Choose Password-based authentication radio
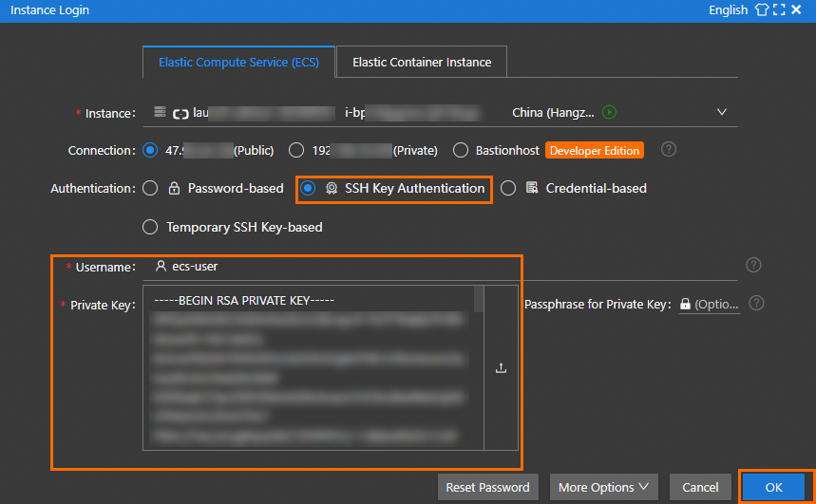The height and width of the screenshot is (504, 816). pyautogui.click(x=150, y=188)
